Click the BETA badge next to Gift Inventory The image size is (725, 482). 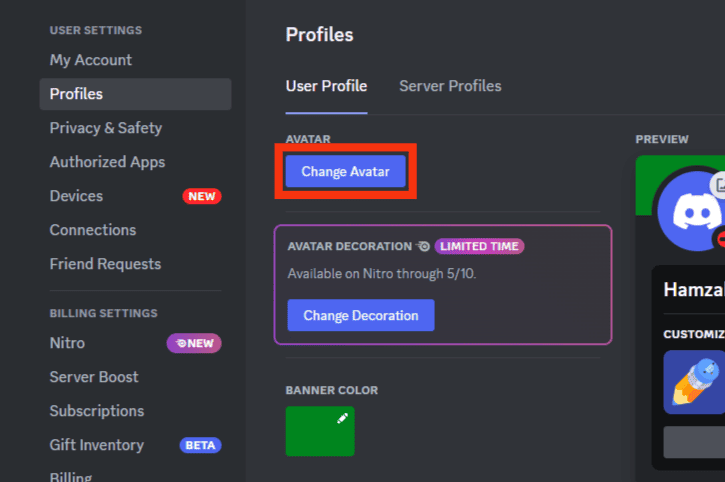(200, 445)
